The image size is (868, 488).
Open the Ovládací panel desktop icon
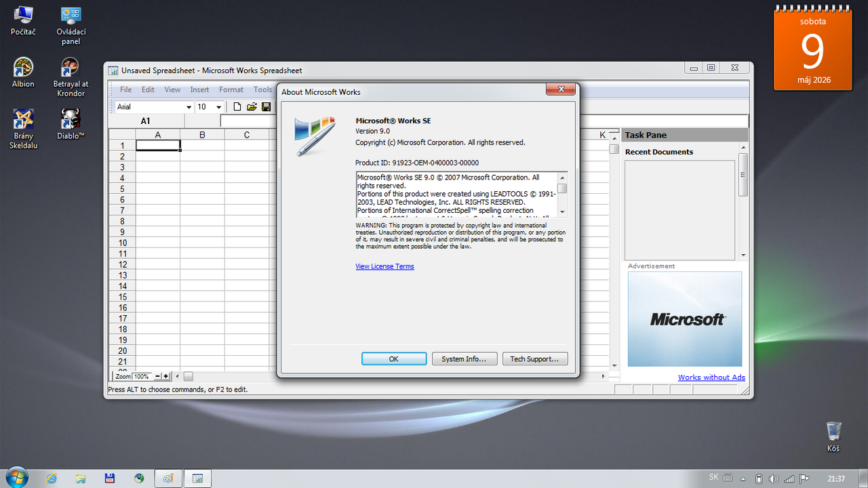tap(71, 26)
